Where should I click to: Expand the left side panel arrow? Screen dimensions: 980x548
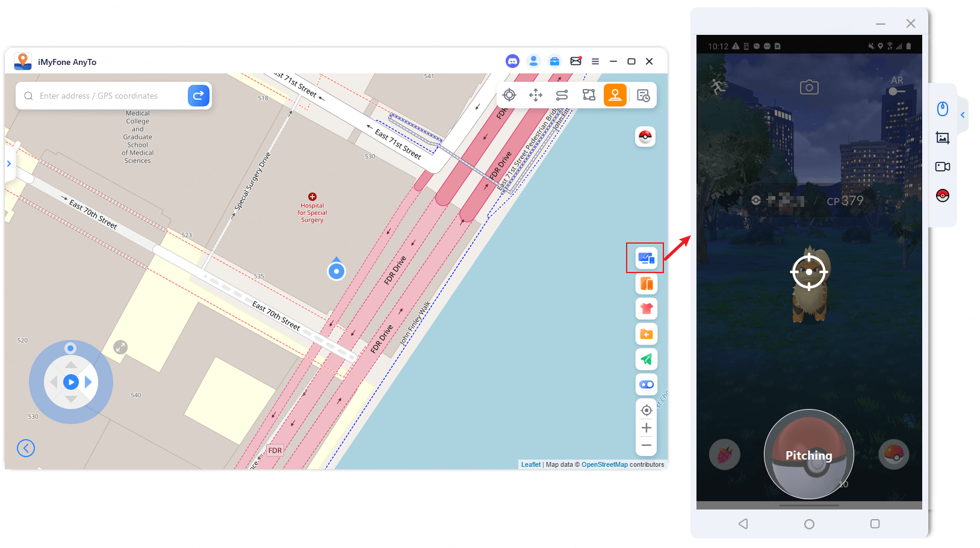(9, 164)
